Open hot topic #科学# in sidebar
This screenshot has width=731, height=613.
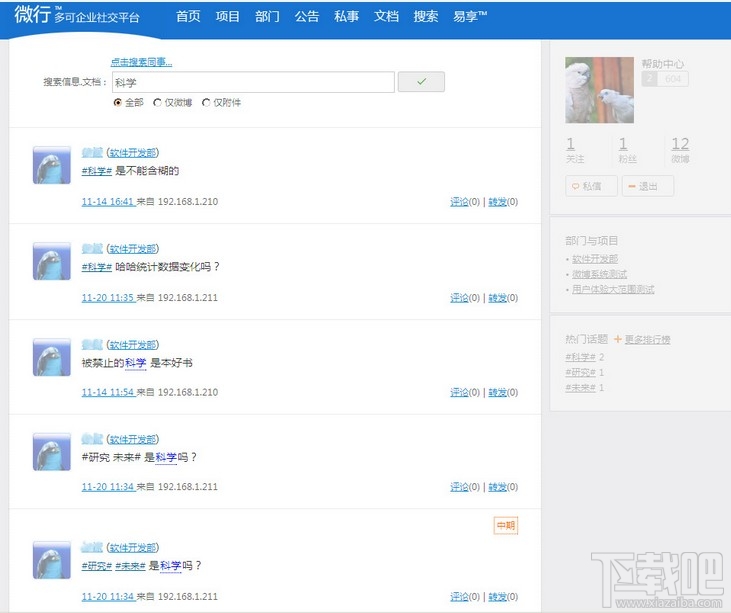(580, 357)
